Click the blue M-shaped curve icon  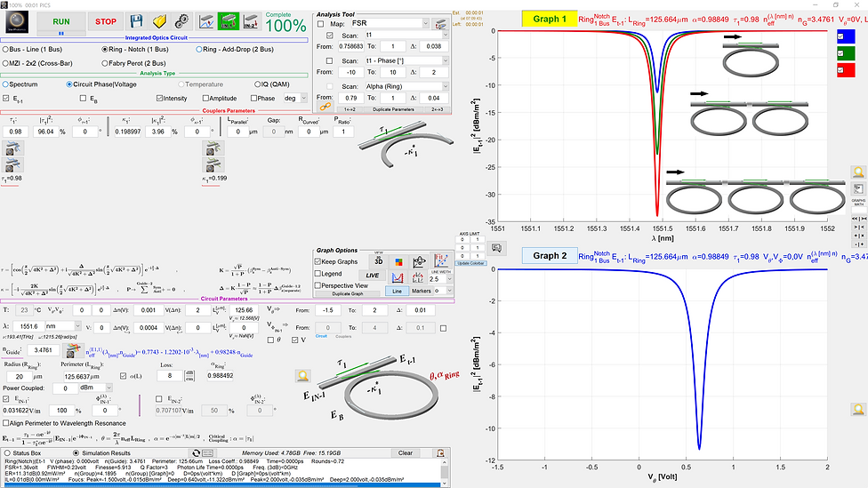pyautogui.click(x=398, y=276)
